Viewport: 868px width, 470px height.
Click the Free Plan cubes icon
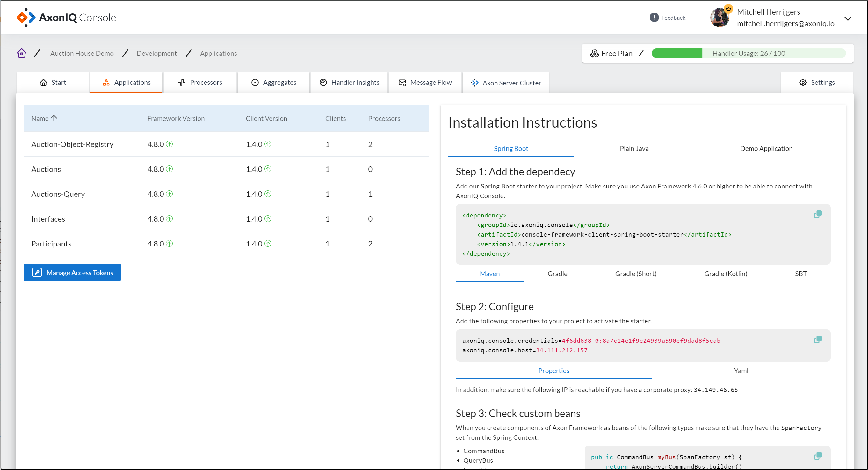tap(594, 53)
